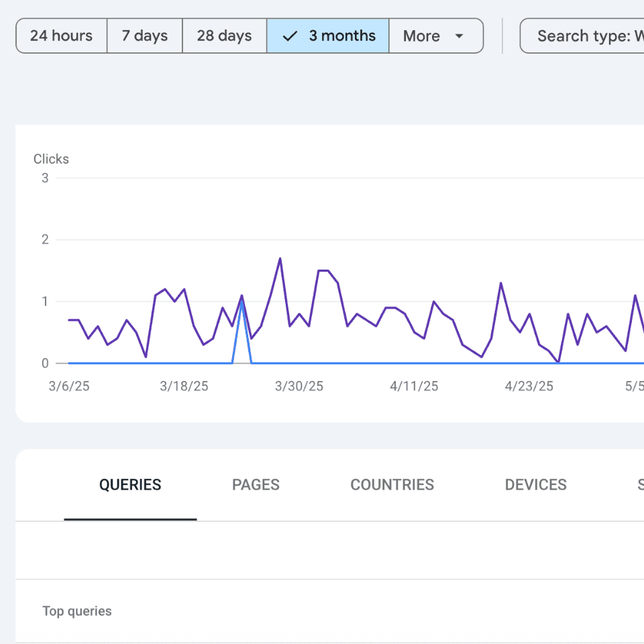Click the 3/18/25 x-axis date label
644x644 pixels.
tap(184, 386)
